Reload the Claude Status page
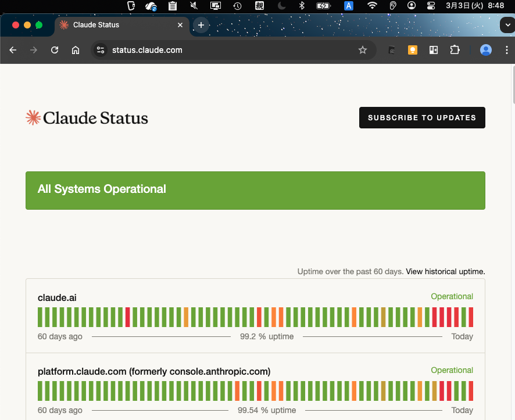This screenshot has height=420, width=515. click(55, 50)
